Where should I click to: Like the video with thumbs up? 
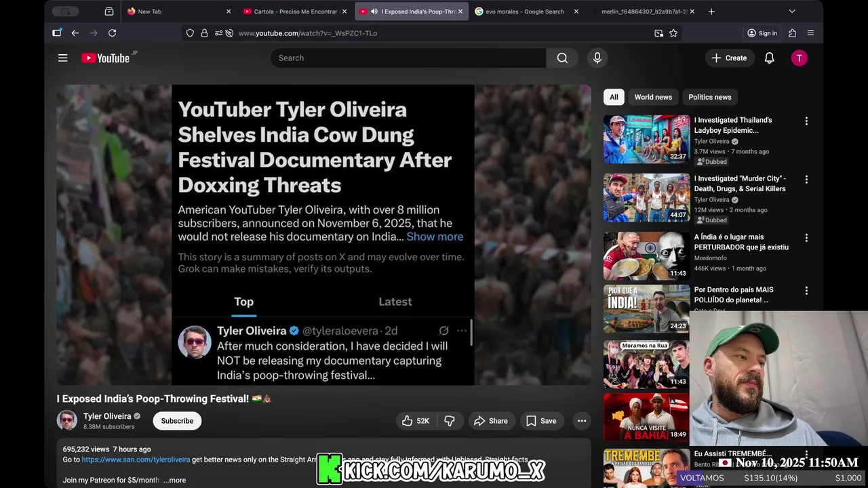[x=416, y=421]
